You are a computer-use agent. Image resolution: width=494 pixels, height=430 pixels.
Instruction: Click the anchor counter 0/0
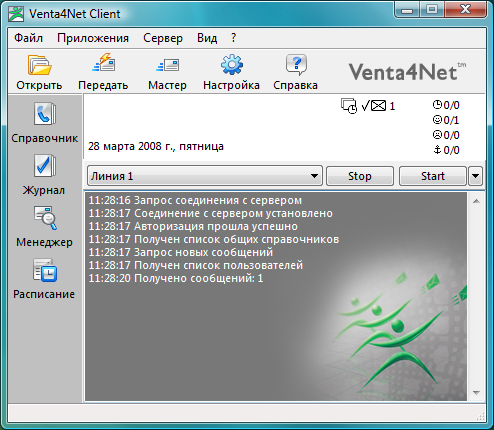(x=446, y=150)
